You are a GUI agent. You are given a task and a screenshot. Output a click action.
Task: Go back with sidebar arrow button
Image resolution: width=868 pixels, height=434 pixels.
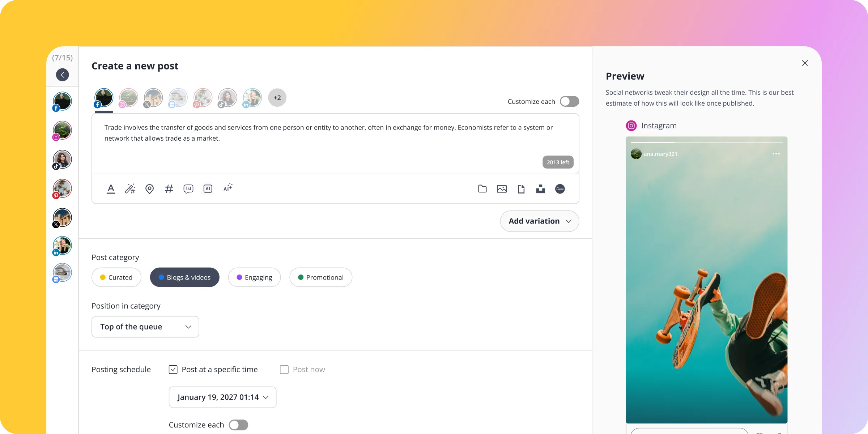(x=63, y=75)
